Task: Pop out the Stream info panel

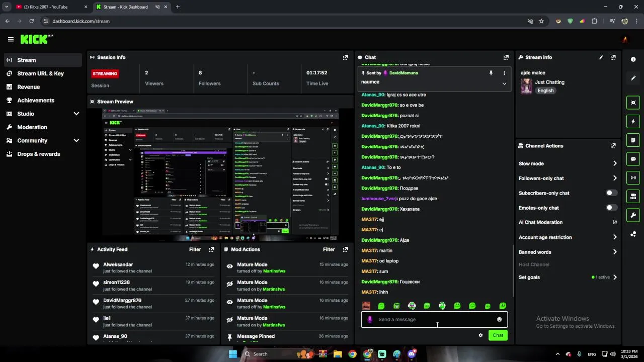Action: click(x=613, y=57)
